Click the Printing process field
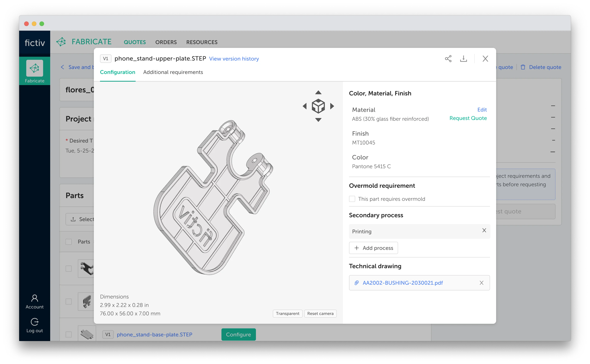 click(x=419, y=231)
